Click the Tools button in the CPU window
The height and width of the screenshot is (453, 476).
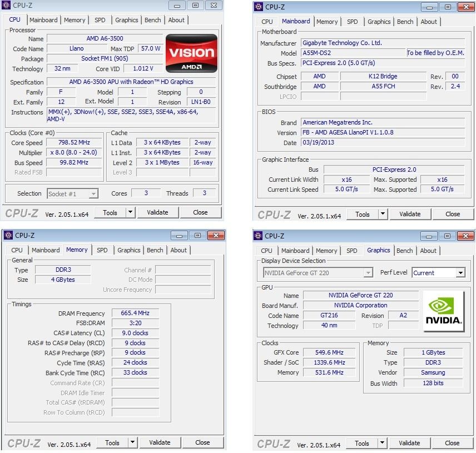click(x=110, y=212)
